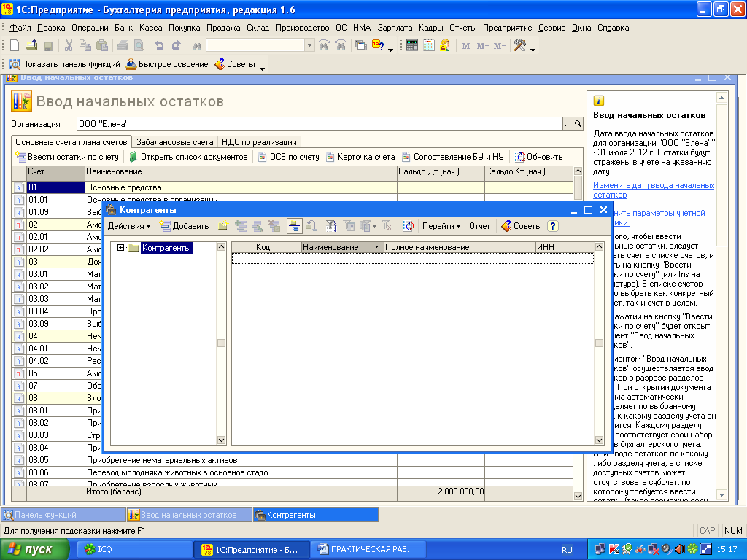747x560 pixels.
Task: Click the new folder group icon in Контрагенты
Action: coord(223,226)
